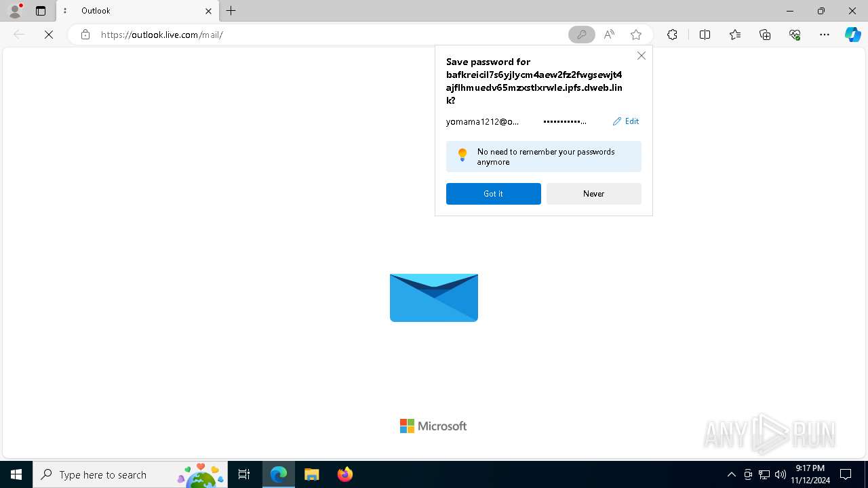Open the Extensions puzzle icon
Image resolution: width=868 pixels, height=488 pixels.
(x=672, y=35)
